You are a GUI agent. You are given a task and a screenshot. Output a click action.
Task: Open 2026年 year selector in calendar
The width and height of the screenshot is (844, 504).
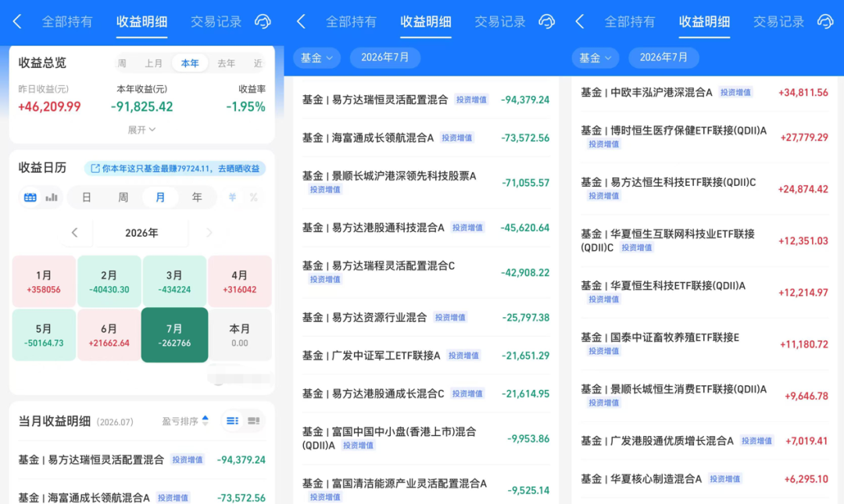[x=141, y=233]
